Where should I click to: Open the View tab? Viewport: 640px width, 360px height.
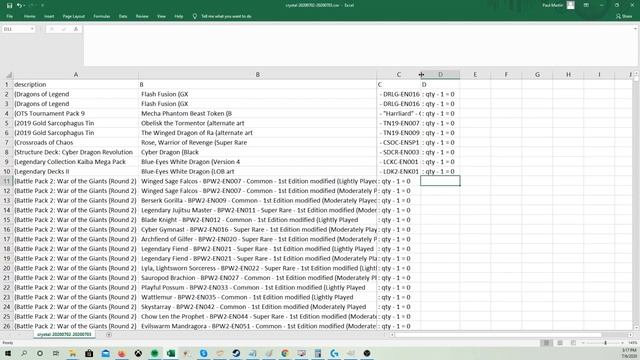coord(161,16)
